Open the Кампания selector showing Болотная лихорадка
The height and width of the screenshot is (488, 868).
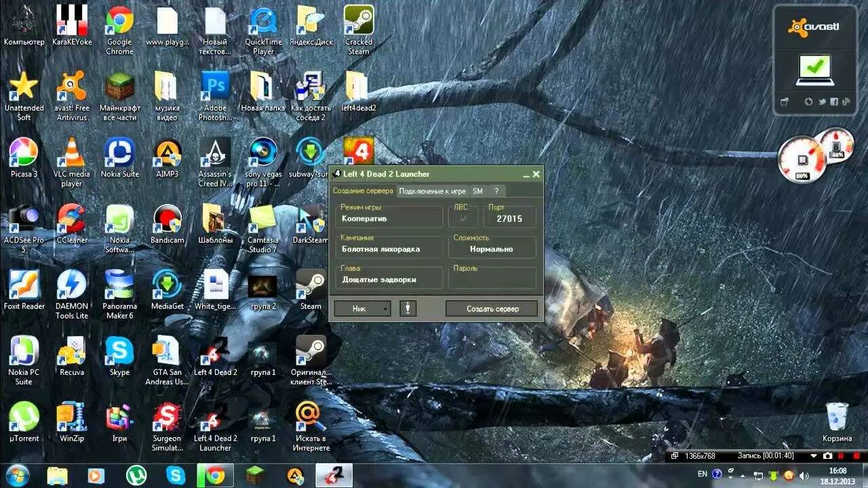pos(389,249)
